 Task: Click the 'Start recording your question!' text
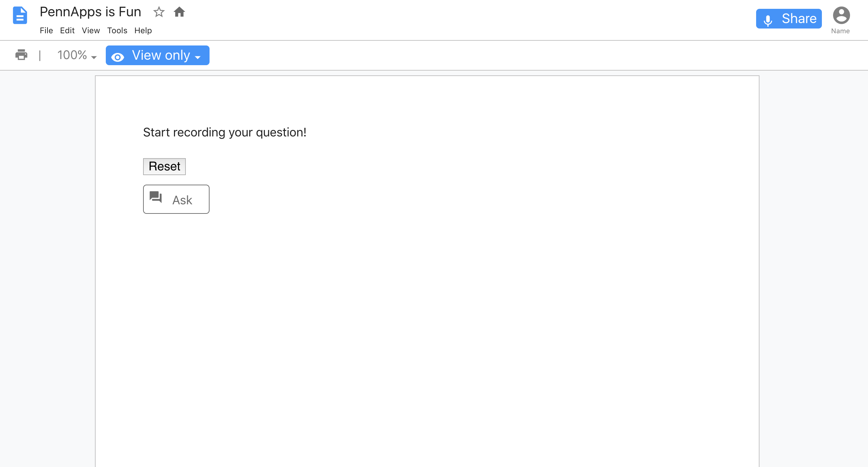(x=225, y=132)
